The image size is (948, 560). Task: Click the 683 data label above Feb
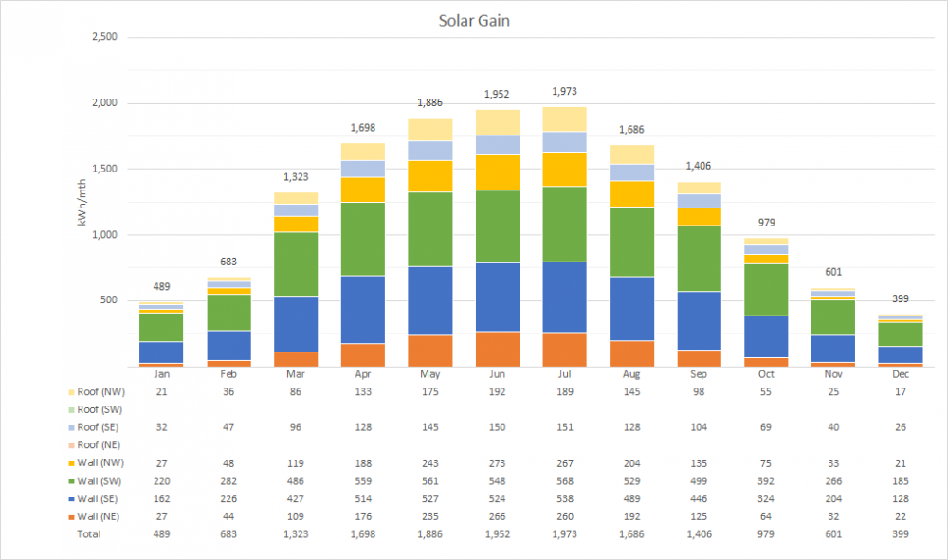tap(228, 262)
